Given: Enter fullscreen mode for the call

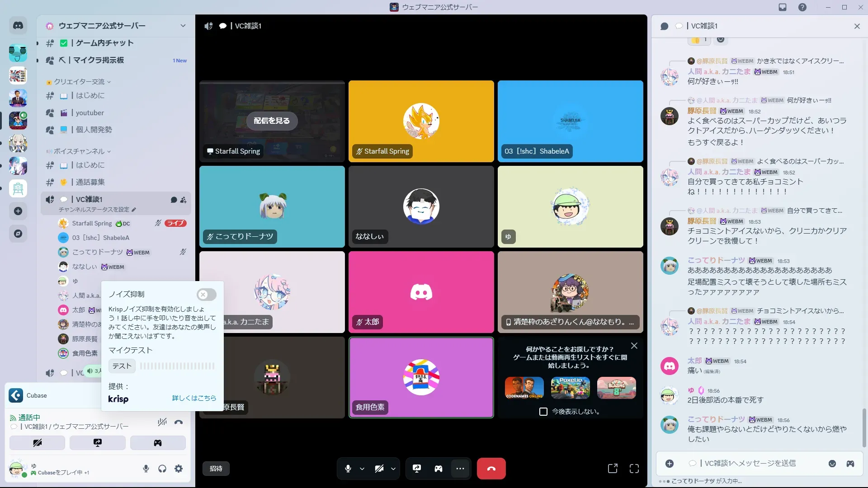Looking at the screenshot, I should (634, 469).
